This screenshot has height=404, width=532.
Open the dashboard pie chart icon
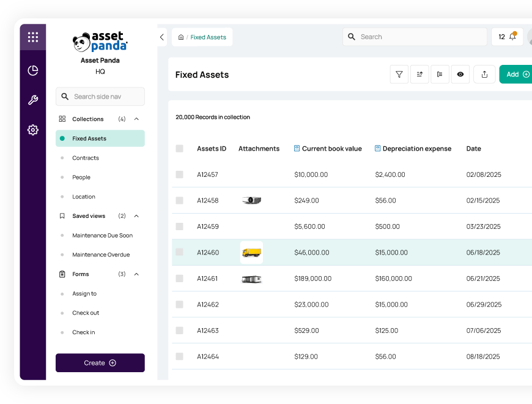(33, 70)
